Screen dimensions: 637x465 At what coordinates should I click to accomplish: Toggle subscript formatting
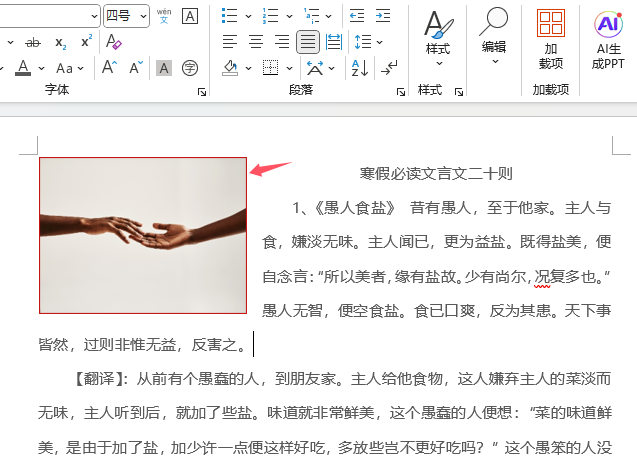[x=61, y=42]
